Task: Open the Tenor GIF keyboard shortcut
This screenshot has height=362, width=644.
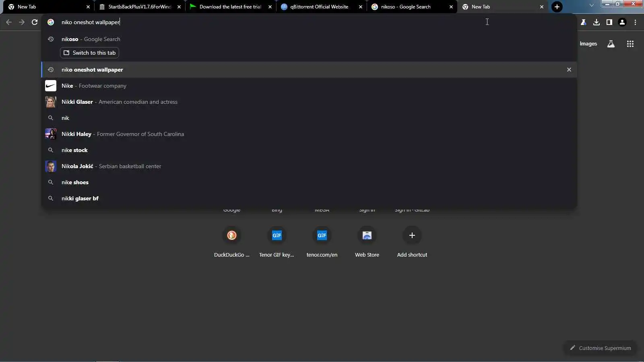Action: (x=277, y=235)
